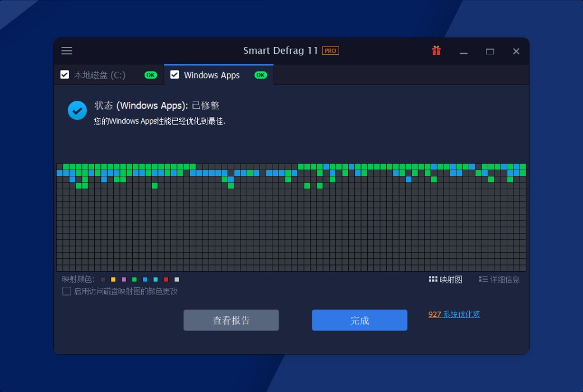Click the red gift box icon

[x=436, y=50]
